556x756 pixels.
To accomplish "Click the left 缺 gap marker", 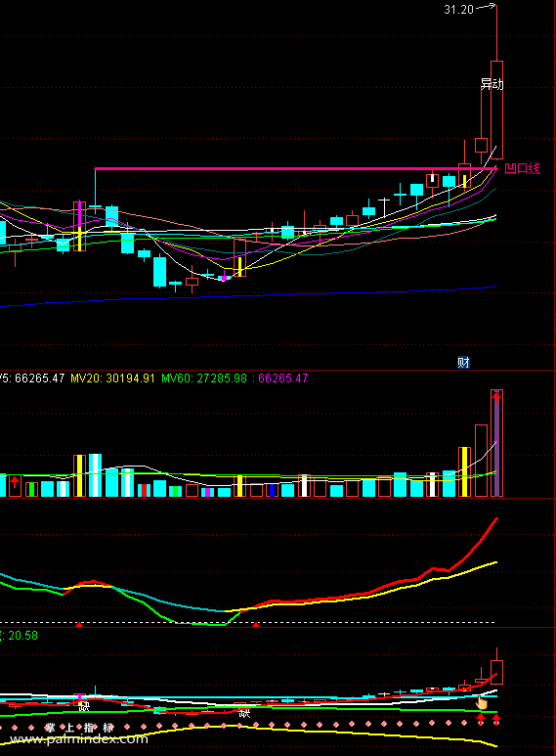I will 84,707.
